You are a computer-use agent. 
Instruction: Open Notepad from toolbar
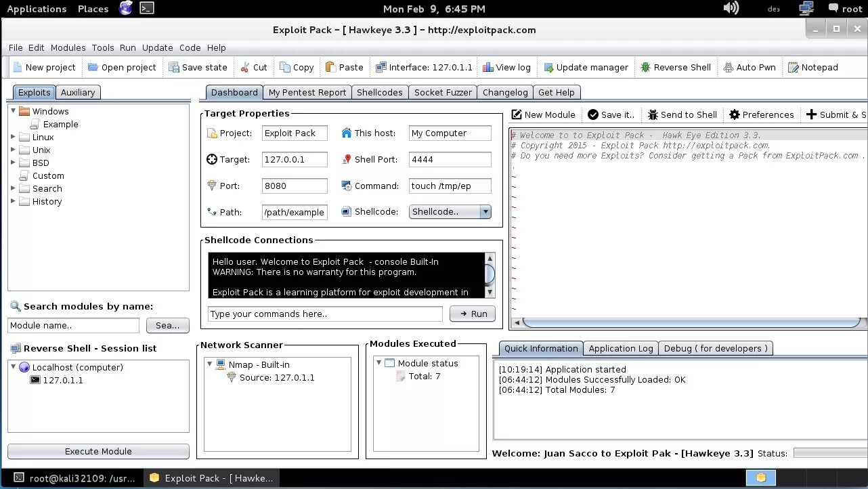(812, 67)
